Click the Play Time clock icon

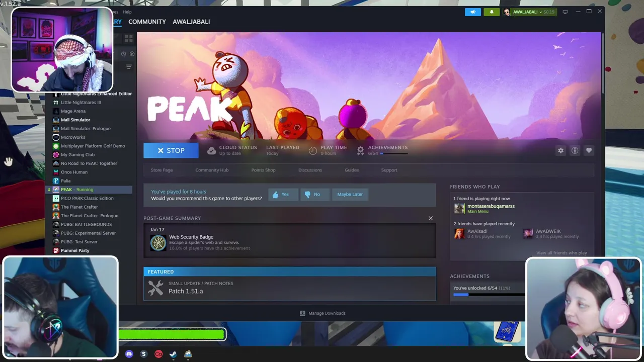coord(312,150)
